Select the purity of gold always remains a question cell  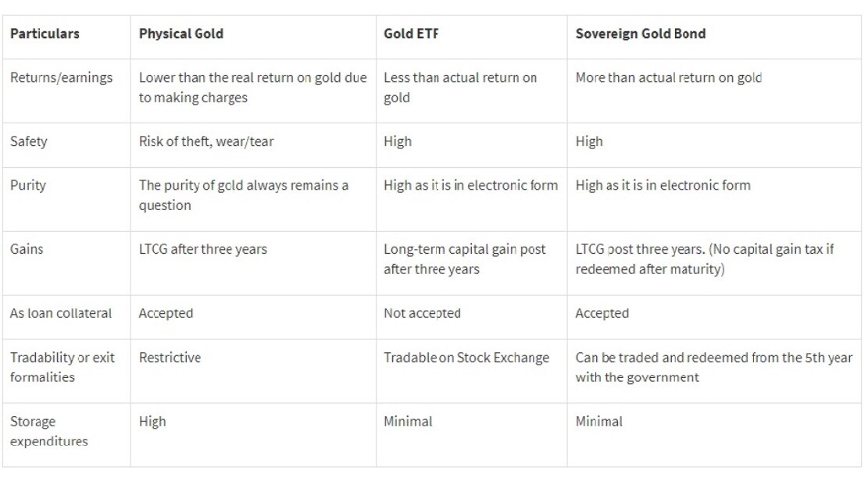click(x=244, y=195)
